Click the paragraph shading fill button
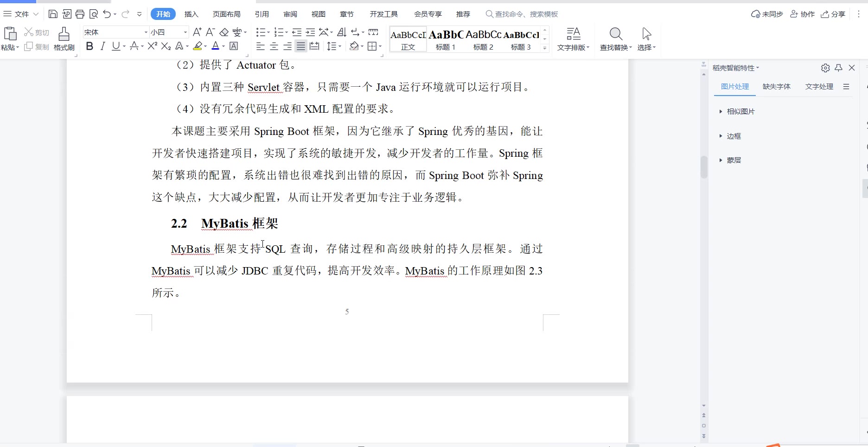 coord(354,46)
